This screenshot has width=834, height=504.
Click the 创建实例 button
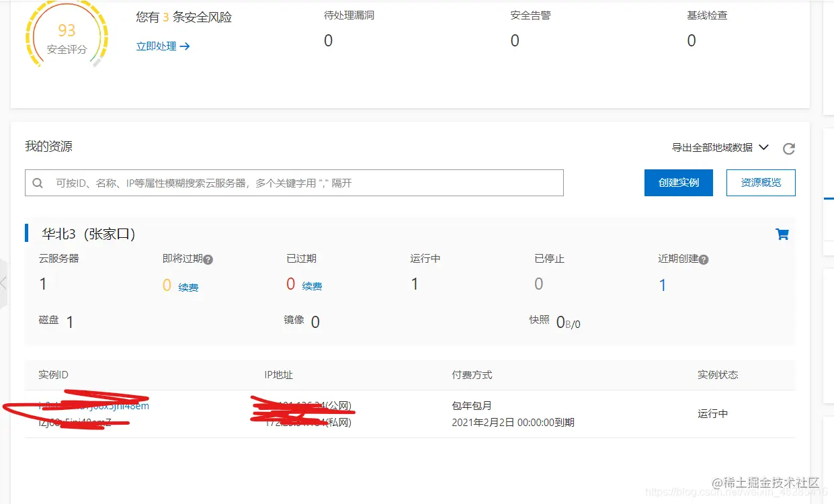click(678, 182)
